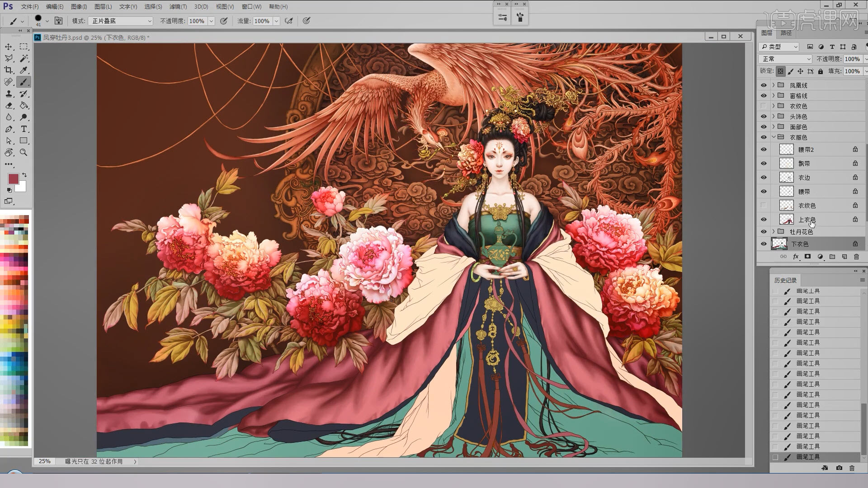Select the Rotate View hand tool
Screen dimensions: 868x488
pos(9,152)
